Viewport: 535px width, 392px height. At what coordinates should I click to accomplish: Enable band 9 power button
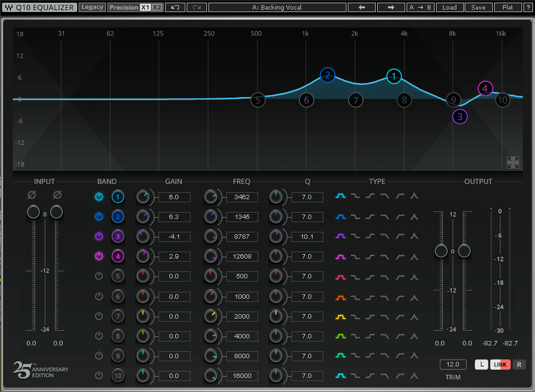[x=99, y=356]
